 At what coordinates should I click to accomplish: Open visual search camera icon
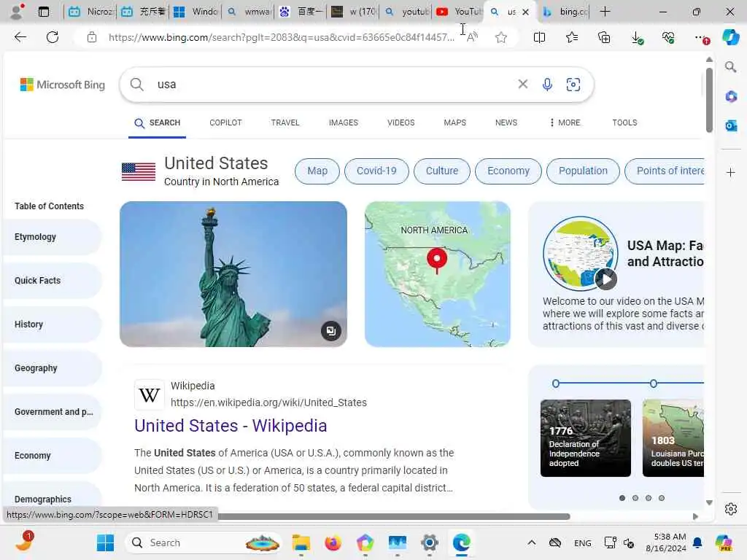573,85
